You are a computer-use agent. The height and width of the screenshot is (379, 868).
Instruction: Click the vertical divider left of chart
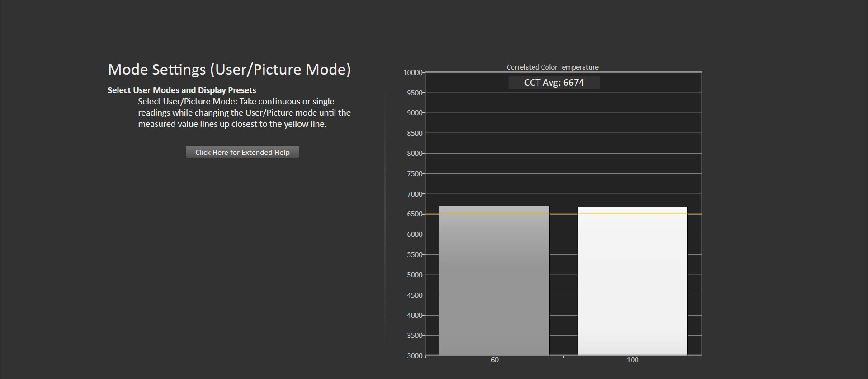click(385, 221)
